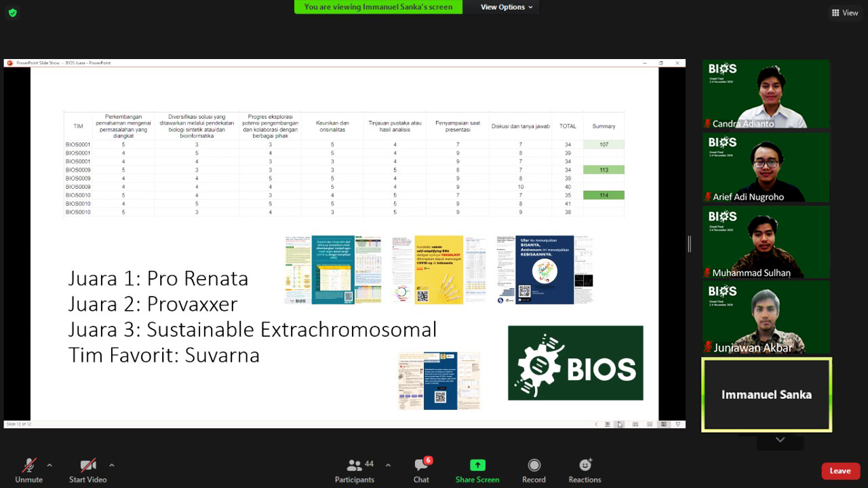Go to previous slide in shared PowerPoint
This screenshot has height=488, width=868.
tap(597, 424)
